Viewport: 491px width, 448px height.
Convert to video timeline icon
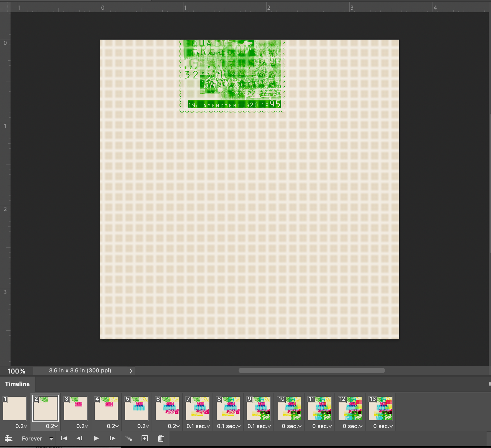[9, 439]
